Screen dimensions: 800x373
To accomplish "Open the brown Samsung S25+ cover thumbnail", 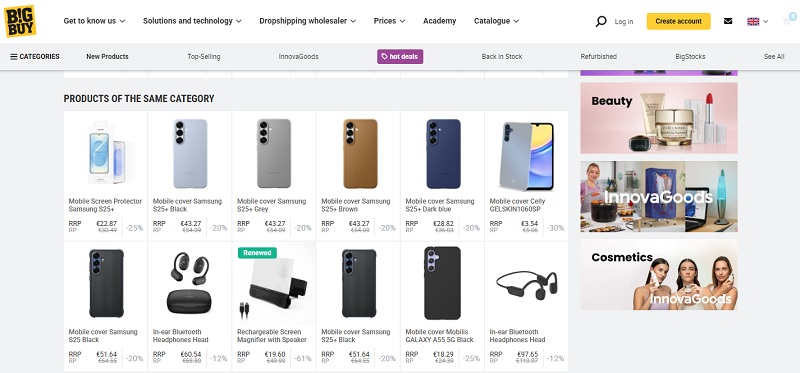I will [359, 154].
